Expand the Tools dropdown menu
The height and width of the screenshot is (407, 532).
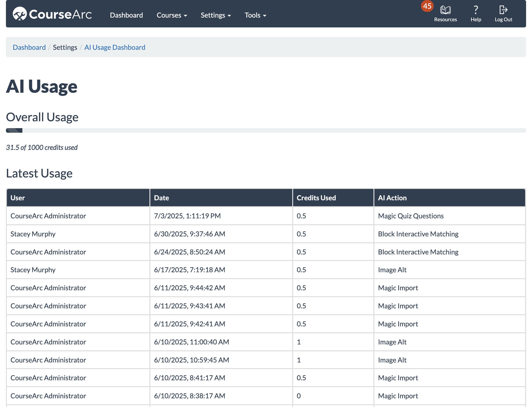point(256,15)
